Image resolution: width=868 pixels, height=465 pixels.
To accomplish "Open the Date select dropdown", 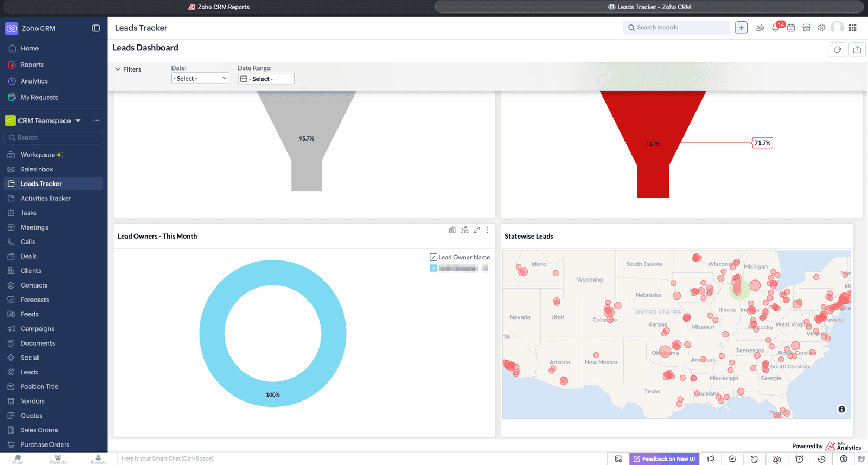I will click(200, 79).
